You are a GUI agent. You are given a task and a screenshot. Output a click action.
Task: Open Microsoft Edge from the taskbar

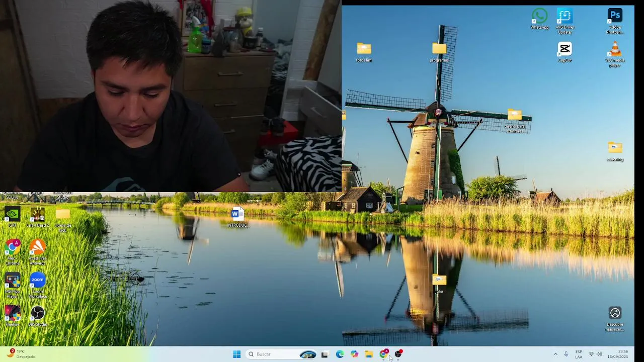[340, 354]
